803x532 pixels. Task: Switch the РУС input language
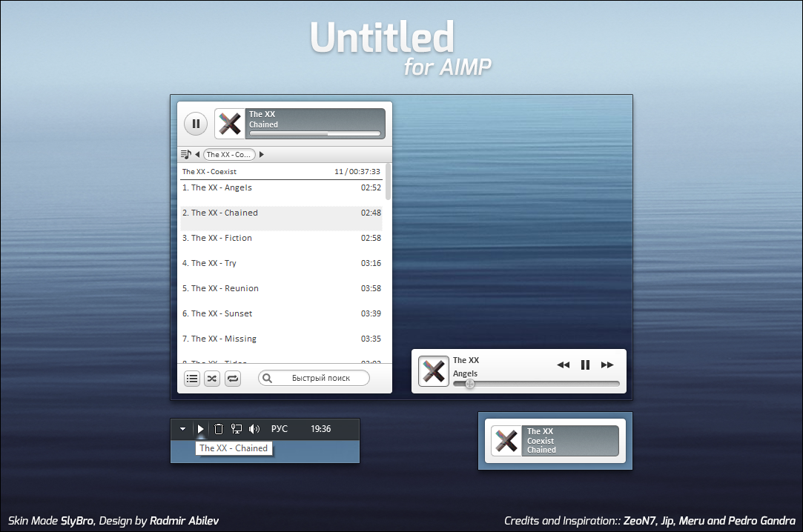click(279, 429)
